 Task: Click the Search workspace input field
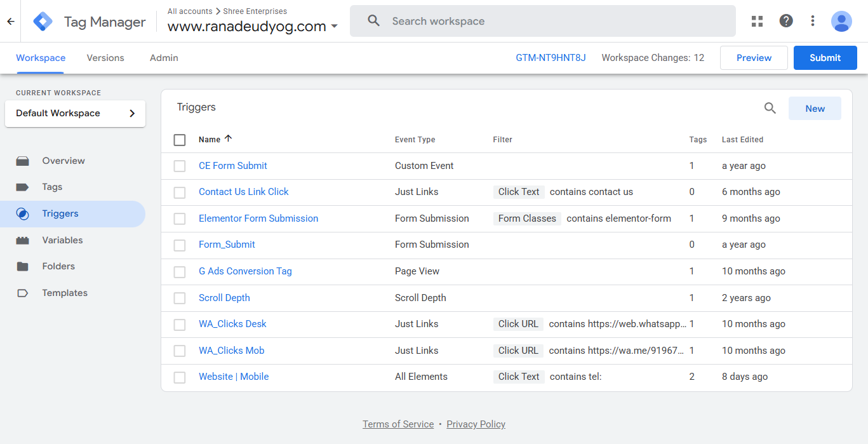pos(543,21)
